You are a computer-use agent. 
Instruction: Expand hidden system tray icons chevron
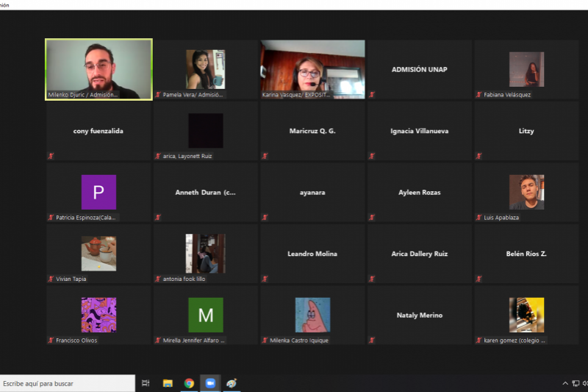[564, 383]
